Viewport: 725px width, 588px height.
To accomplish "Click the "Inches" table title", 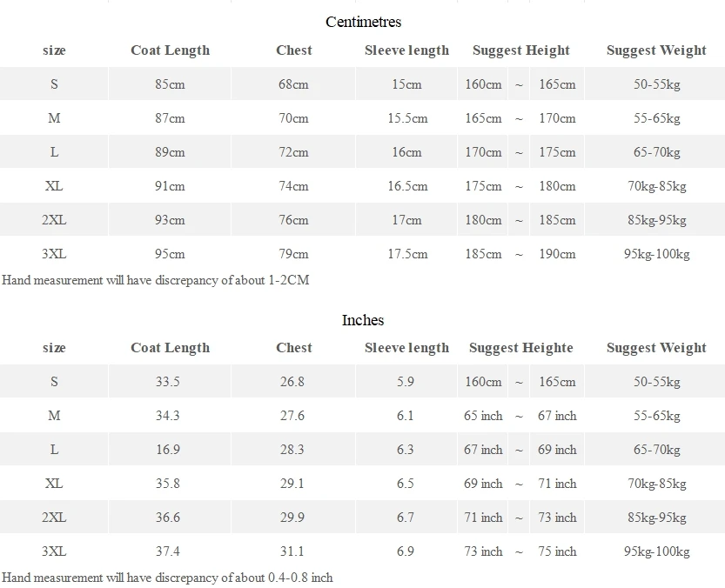I will [x=363, y=320].
